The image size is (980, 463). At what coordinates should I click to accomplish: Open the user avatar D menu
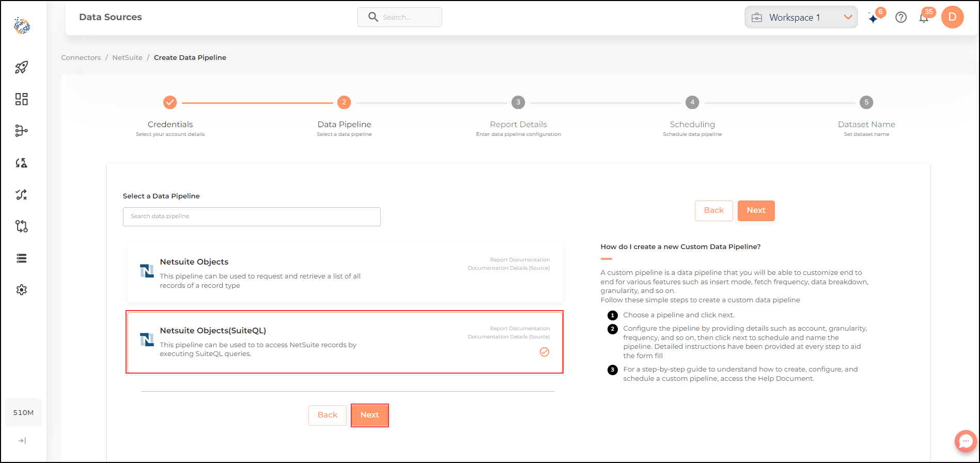pos(953,17)
